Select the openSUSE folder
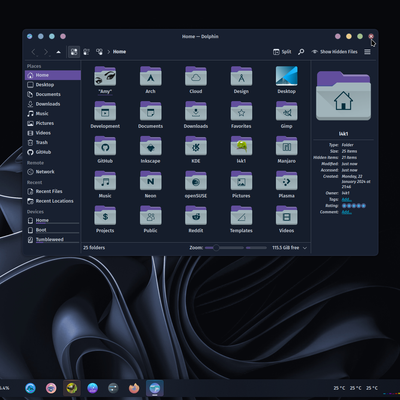The image size is (400, 400). pos(196,184)
